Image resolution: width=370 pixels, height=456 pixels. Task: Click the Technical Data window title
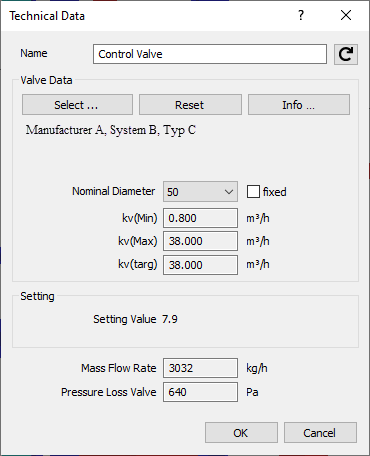[47, 16]
